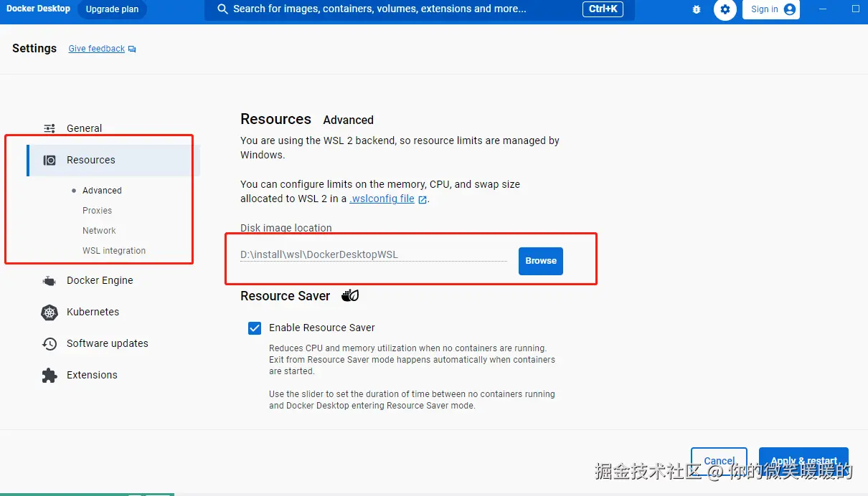Open Network under Resources
This screenshot has width=868, height=496.
pyautogui.click(x=99, y=231)
